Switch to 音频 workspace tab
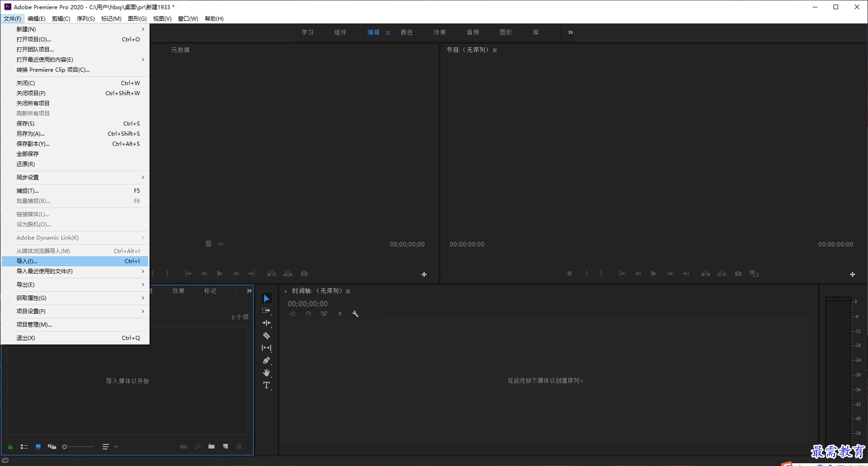This screenshot has height=466, width=868. pyautogui.click(x=473, y=32)
